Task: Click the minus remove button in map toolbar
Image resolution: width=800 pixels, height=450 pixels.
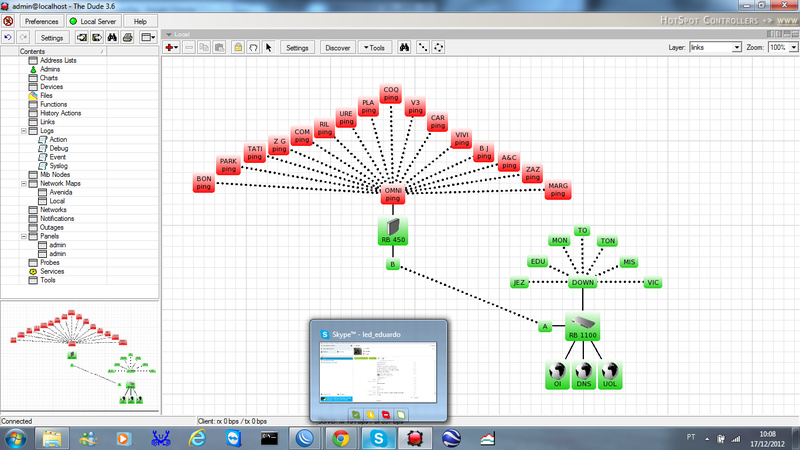Action: [189, 47]
